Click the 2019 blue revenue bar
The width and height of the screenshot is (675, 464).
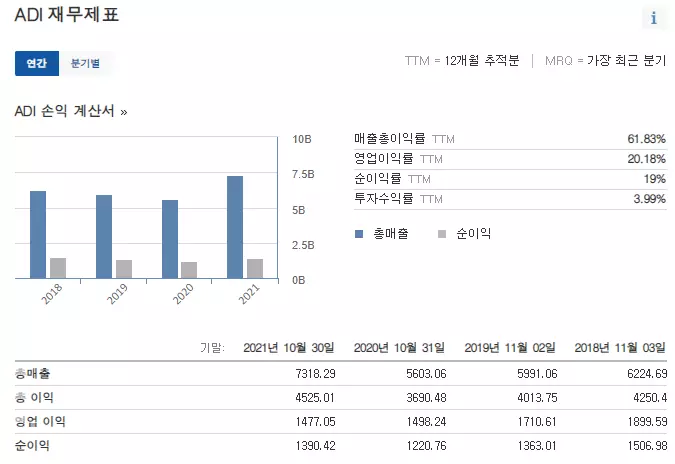coord(104,237)
